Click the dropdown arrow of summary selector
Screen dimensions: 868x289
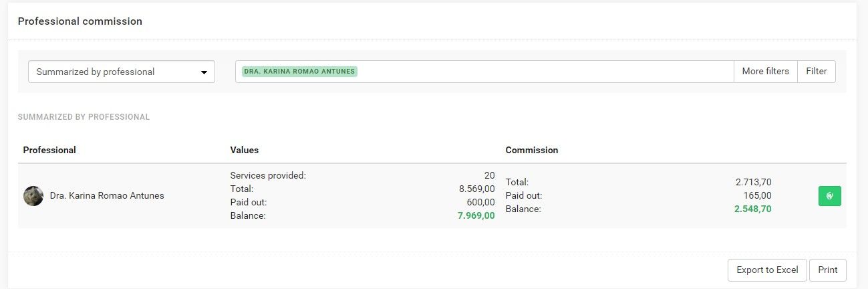204,72
